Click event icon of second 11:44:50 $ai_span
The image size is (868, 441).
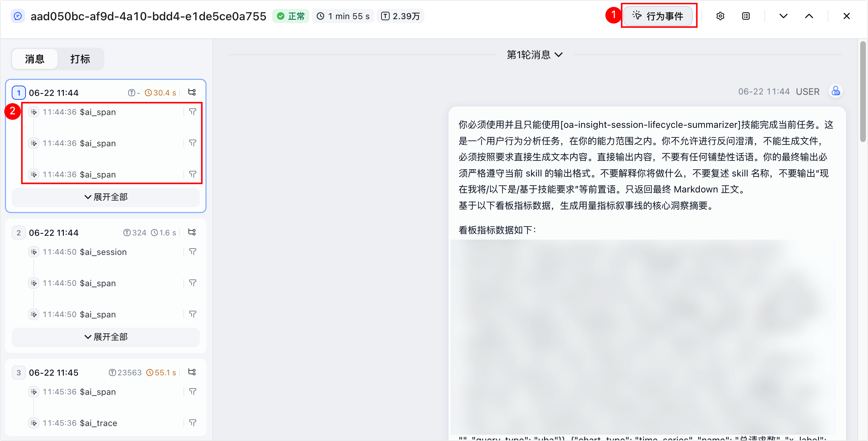pyautogui.click(x=34, y=314)
